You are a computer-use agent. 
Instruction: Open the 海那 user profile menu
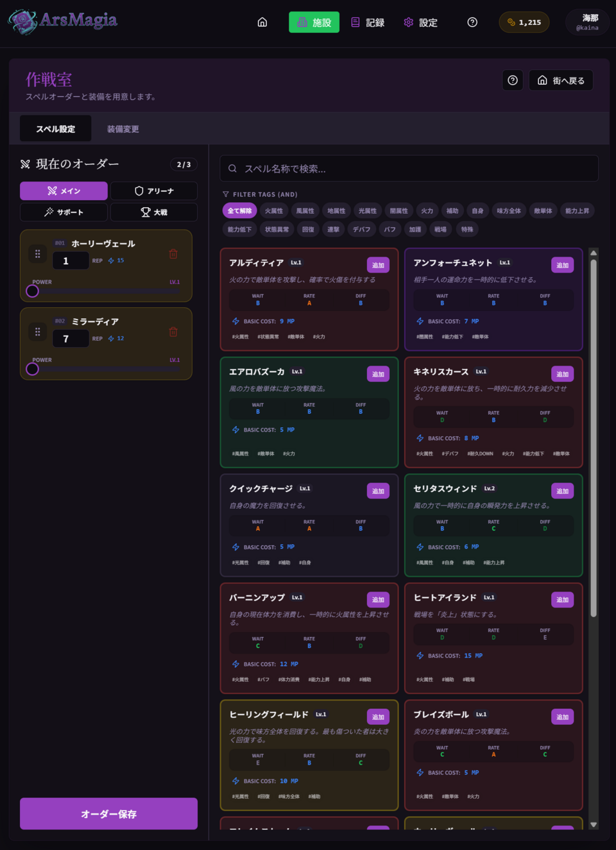pyautogui.click(x=587, y=22)
